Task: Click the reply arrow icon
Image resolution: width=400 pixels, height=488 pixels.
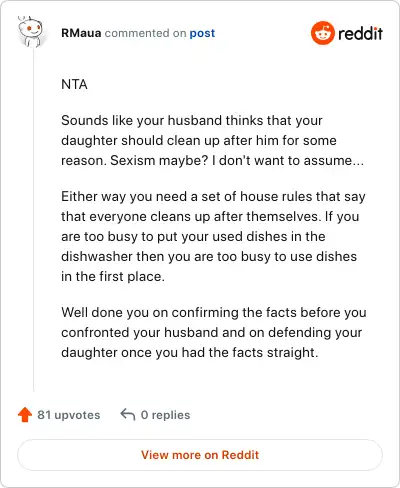Action: pyautogui.click(x=128, y=415)
